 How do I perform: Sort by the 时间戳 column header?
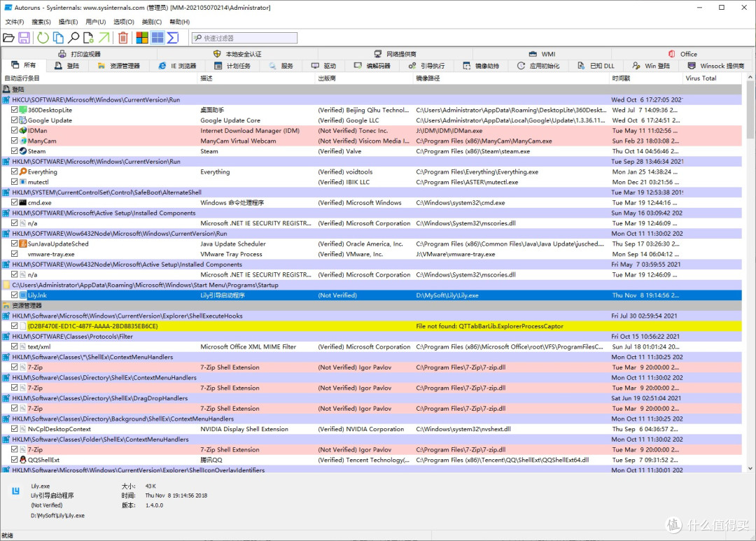pos(646,78)
